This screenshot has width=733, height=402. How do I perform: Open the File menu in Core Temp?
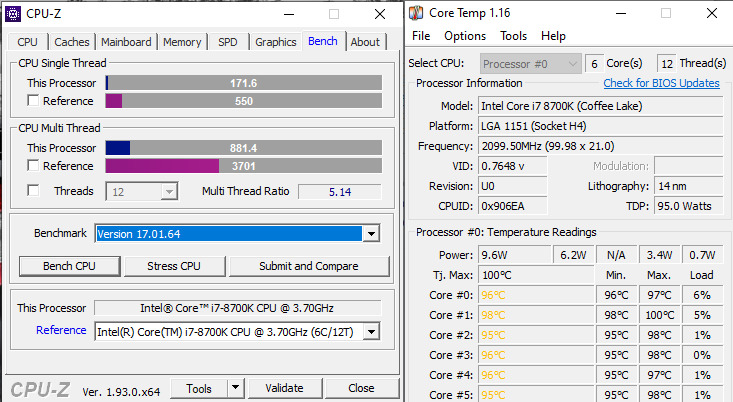[421, 36]
